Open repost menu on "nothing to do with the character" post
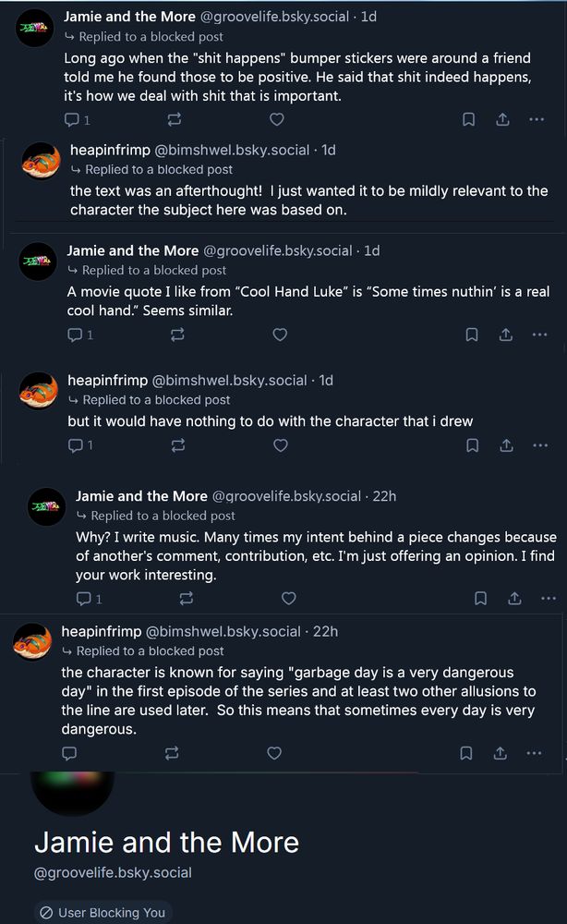567x924 pixels. tap(178, 445)
